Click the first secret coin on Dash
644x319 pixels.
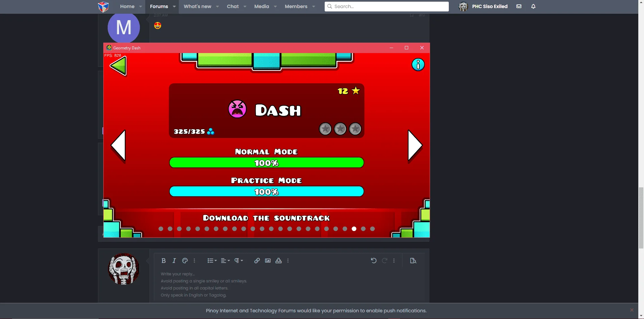pyautogui.click(x=325, y=129)
